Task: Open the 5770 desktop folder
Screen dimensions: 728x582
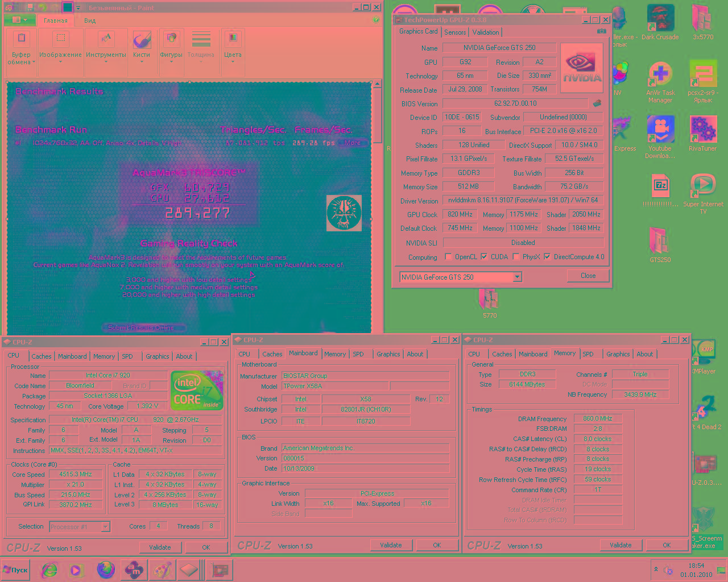Action: click(x=489, y=302)
